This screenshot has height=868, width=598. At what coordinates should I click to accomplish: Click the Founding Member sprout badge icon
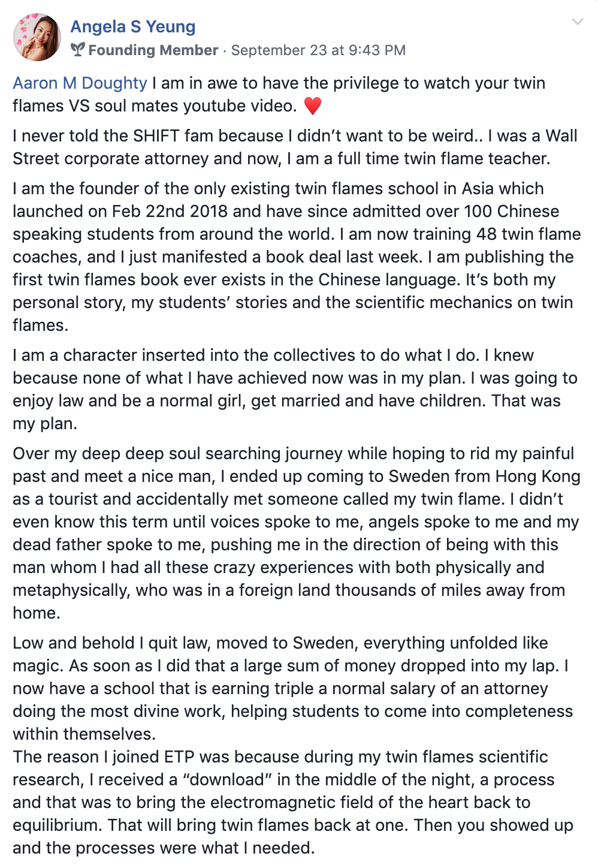(x=78, y=50)
